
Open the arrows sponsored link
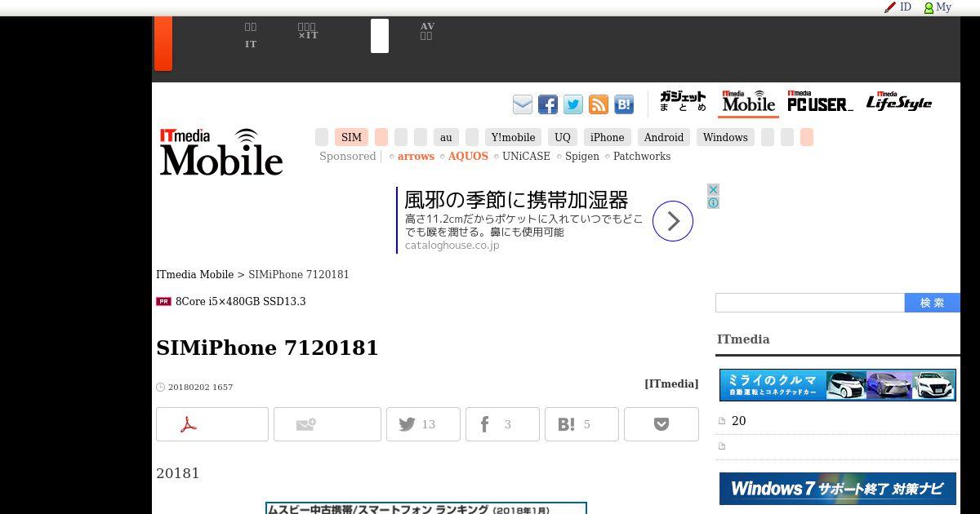[416, 157]
